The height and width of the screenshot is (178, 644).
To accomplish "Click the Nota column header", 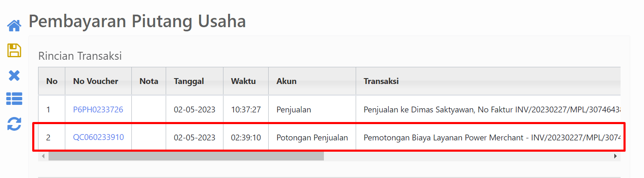I will click(149, 81).
